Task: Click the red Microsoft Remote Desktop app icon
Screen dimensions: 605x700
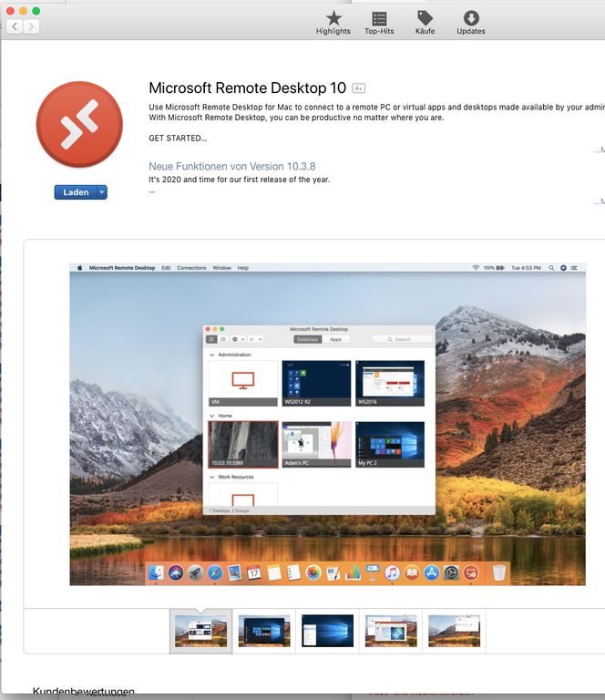Action: tap(79, 125)
